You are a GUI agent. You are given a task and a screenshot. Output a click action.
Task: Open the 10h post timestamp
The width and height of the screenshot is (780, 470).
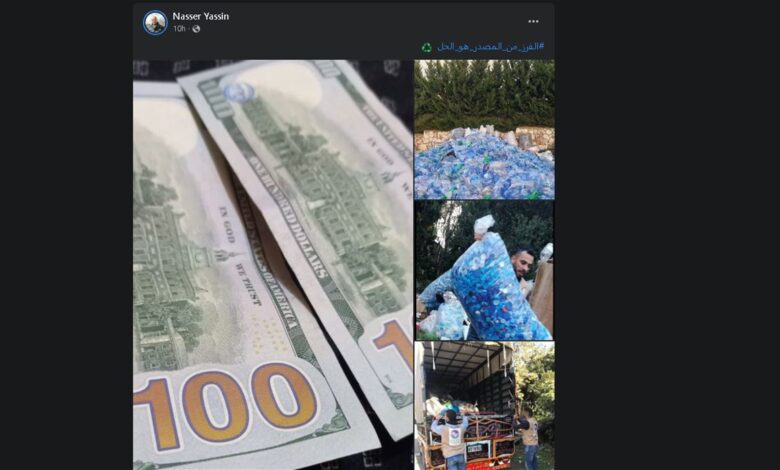(179, 29)
